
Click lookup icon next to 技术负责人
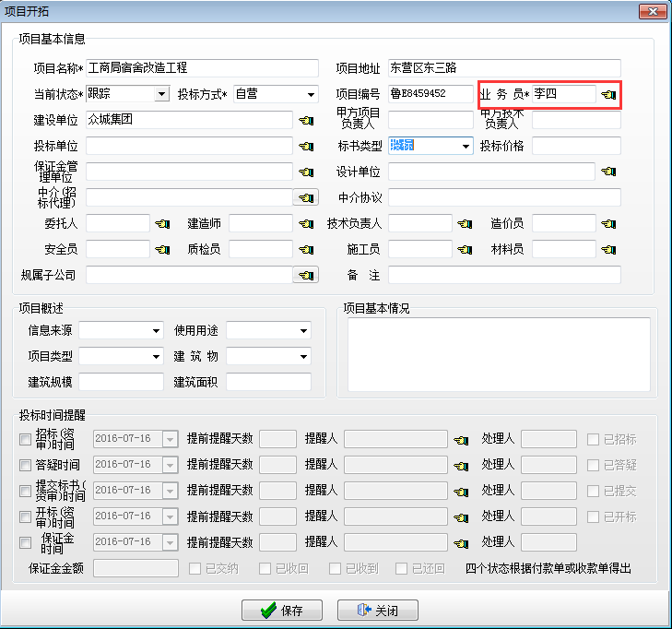(x=465, y=223)
